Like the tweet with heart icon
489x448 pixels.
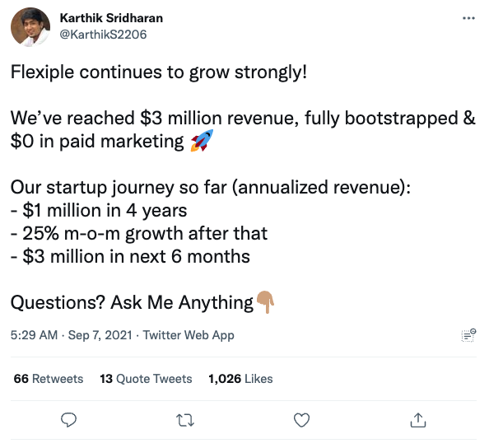pyautogui.click(x=301, y=420)
